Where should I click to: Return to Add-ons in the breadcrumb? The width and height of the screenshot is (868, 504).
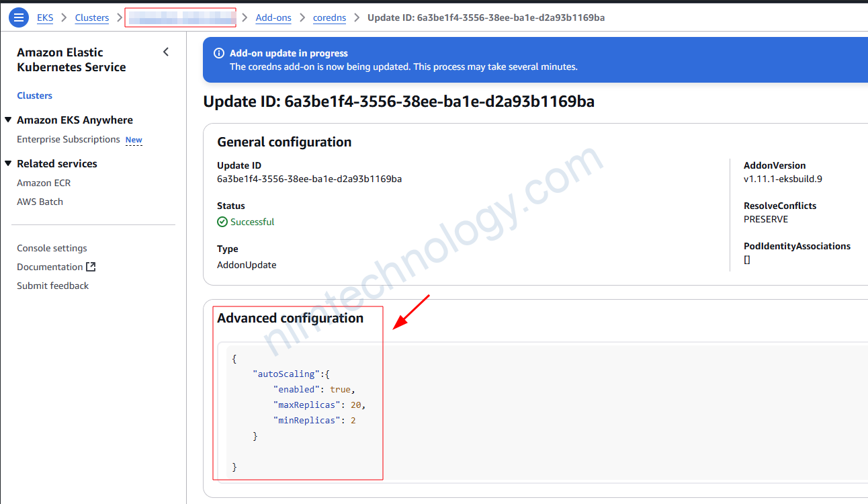point(273,17)
